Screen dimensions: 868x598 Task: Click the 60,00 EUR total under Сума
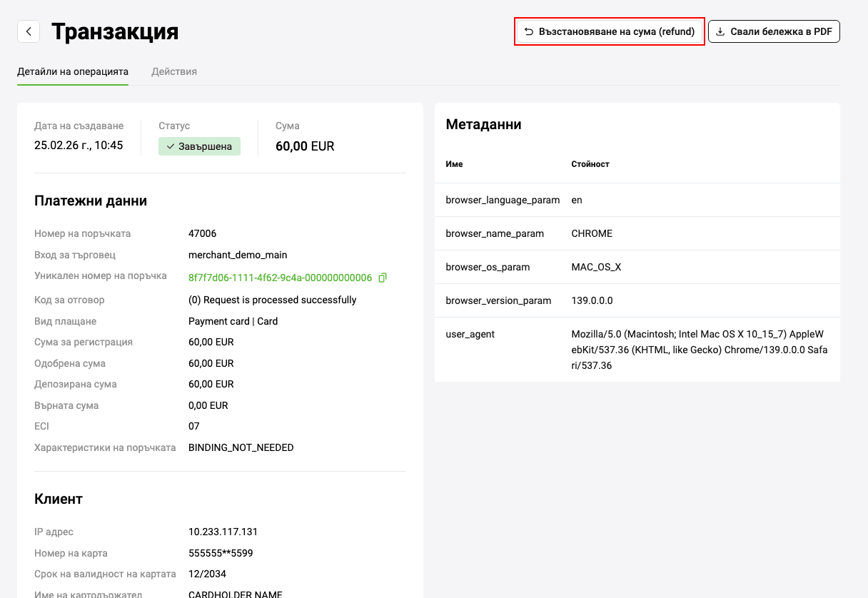click(x=305, y=146)
